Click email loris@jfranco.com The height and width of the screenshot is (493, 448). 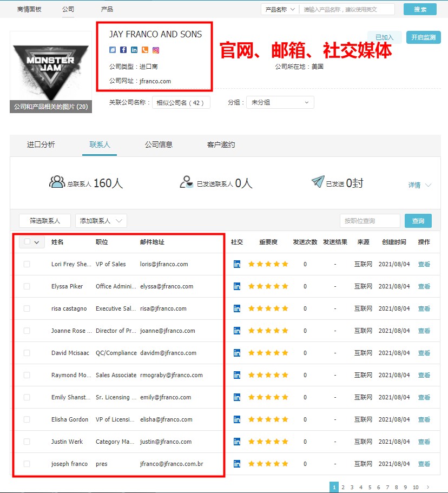point(164,264)
